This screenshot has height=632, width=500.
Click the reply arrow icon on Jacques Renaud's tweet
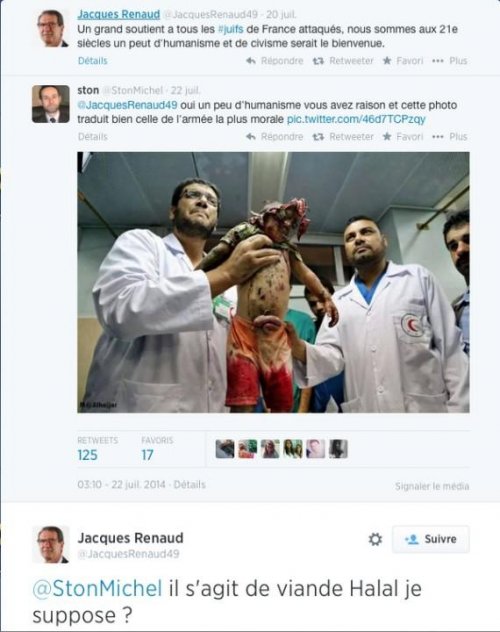251,61
